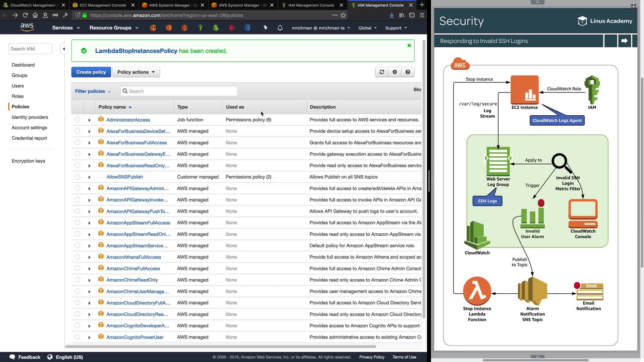Reload the page with browser refresh icon
The width and height of the screenshot is (644, 362).
point(25,15)
